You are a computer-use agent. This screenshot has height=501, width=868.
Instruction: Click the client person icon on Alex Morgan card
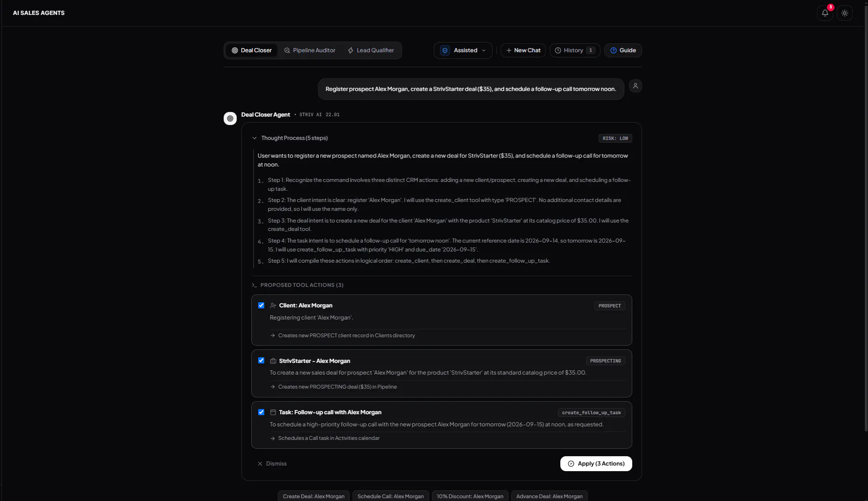[x=273, y=306]
